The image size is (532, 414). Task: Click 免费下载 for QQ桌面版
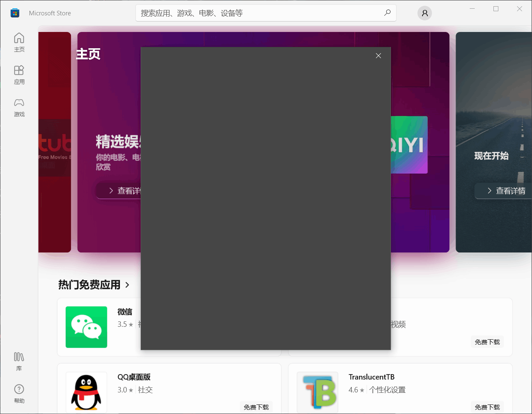coord(256,407)
